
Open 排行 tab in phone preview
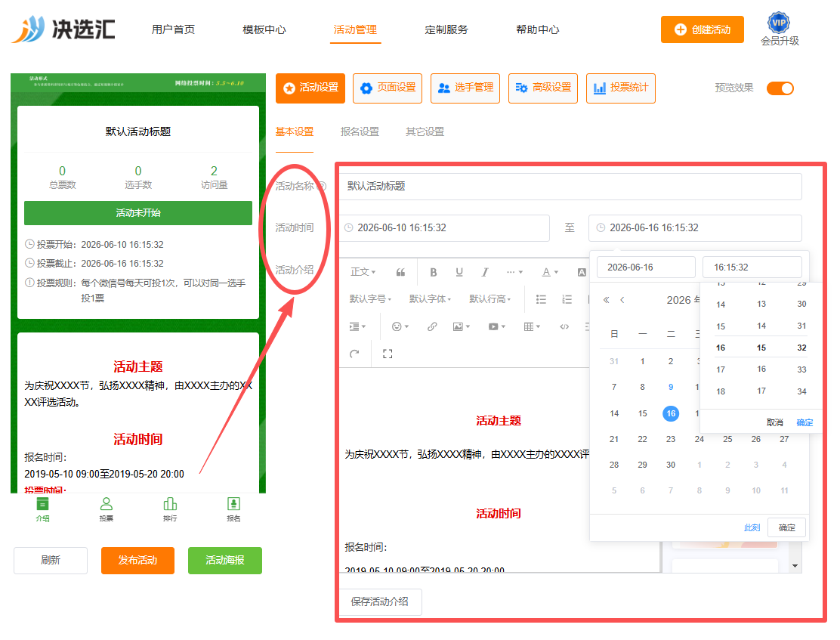point(170,509)
